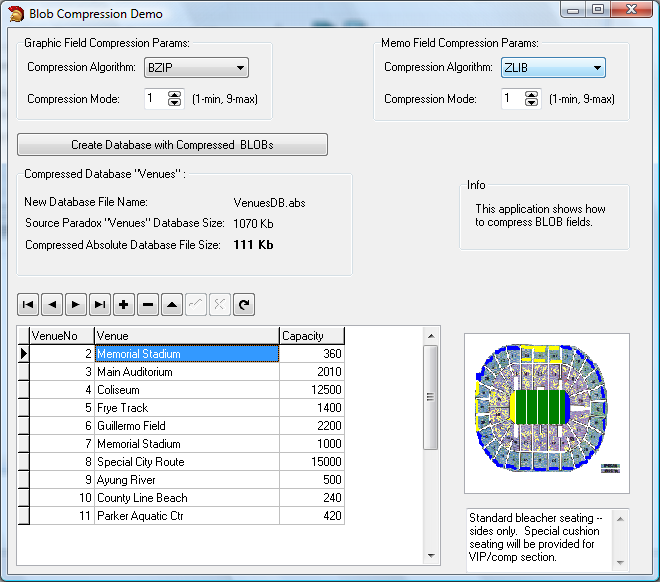Go to next record in navigator
Viewport: 660px width, 582px height.
point(75,304)
